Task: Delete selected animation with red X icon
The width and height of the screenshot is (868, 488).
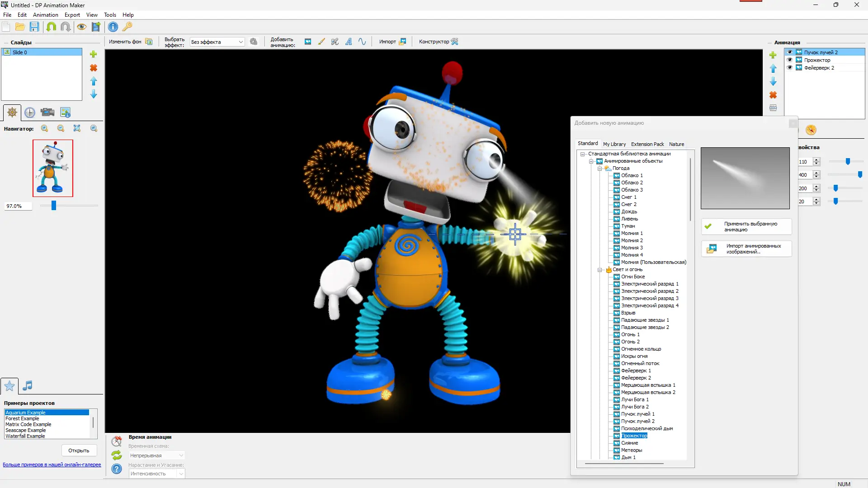Action: (773, 95)
